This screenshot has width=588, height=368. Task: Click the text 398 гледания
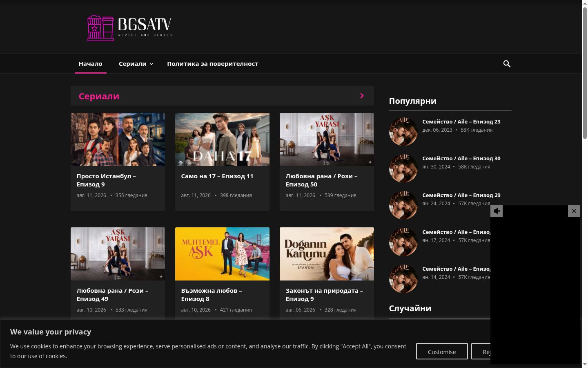[236, 195]
